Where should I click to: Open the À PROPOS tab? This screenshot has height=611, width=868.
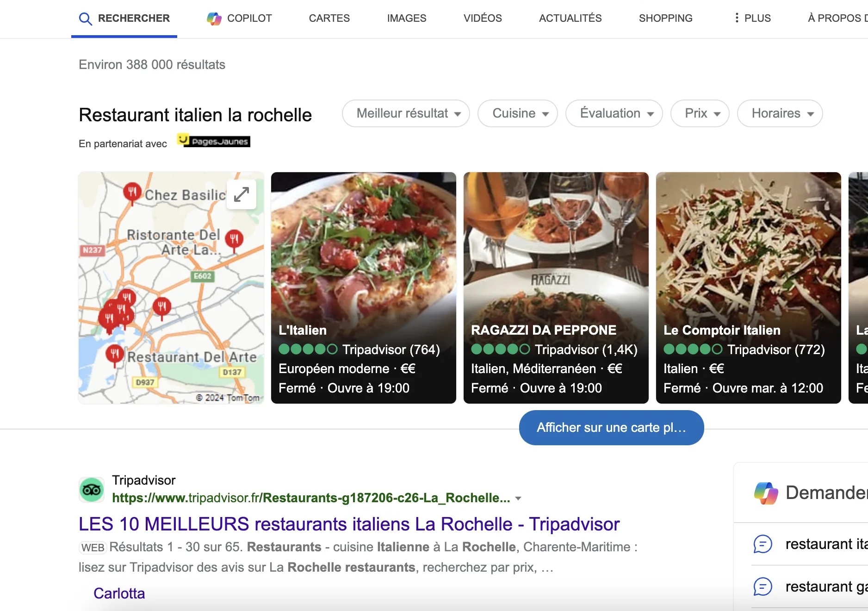pos(837,19)
